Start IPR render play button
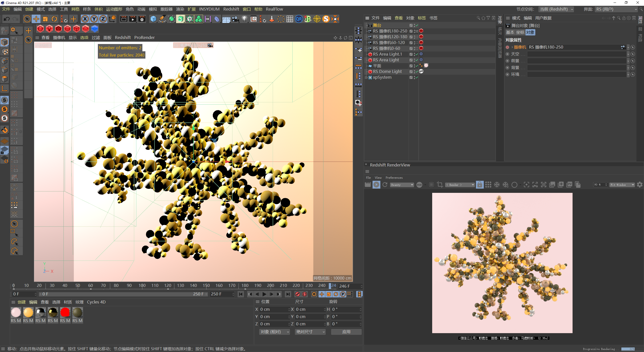Viewport: 644px width, 352px height. 376,185
